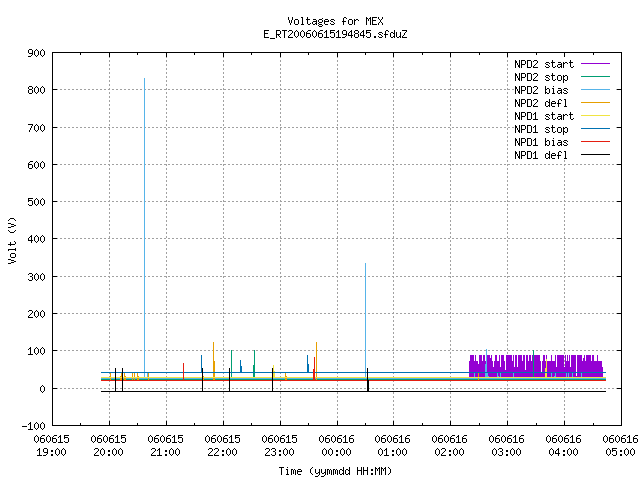Click the 060616 00:00 time tick label
The image size is (640, 480).
pos(336,446)
